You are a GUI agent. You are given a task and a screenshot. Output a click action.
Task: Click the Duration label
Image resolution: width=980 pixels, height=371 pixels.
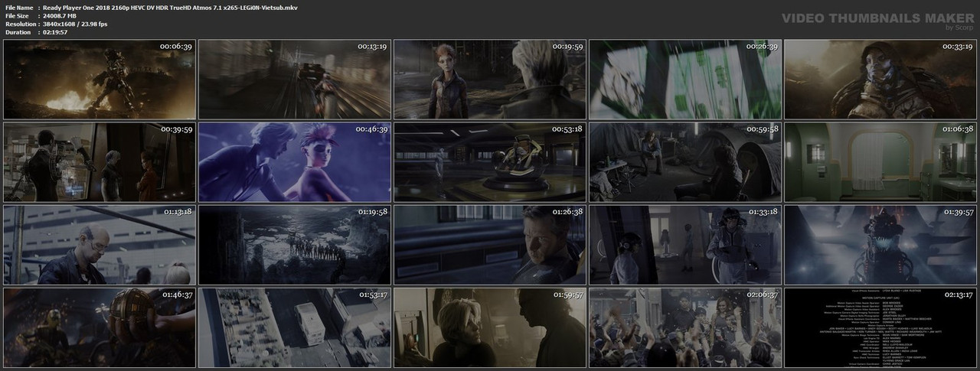[18, 32]
